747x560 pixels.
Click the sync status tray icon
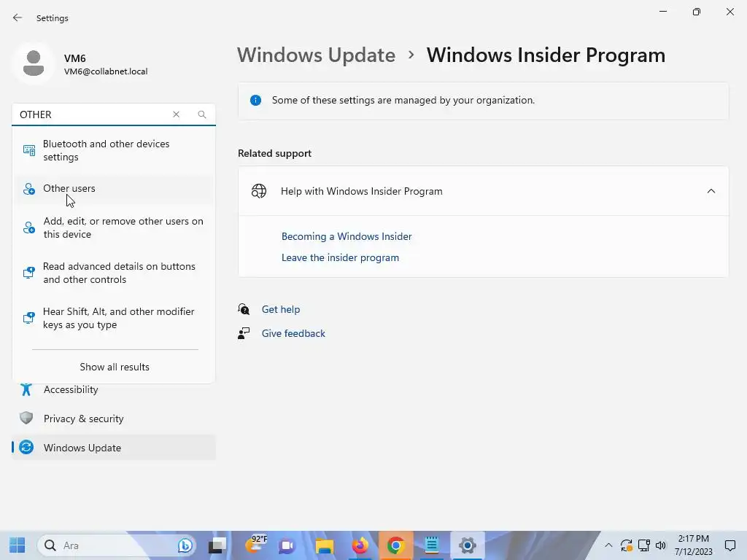[x=626, y=545]
